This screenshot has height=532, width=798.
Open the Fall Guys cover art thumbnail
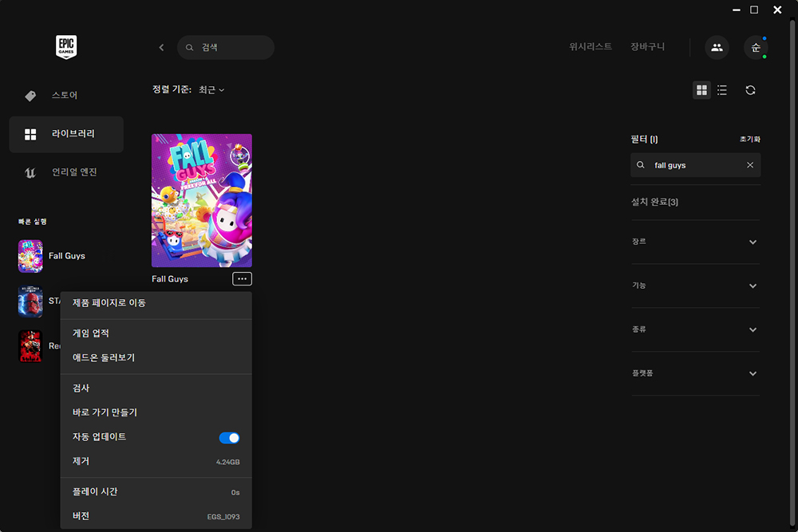click(202, 200)
